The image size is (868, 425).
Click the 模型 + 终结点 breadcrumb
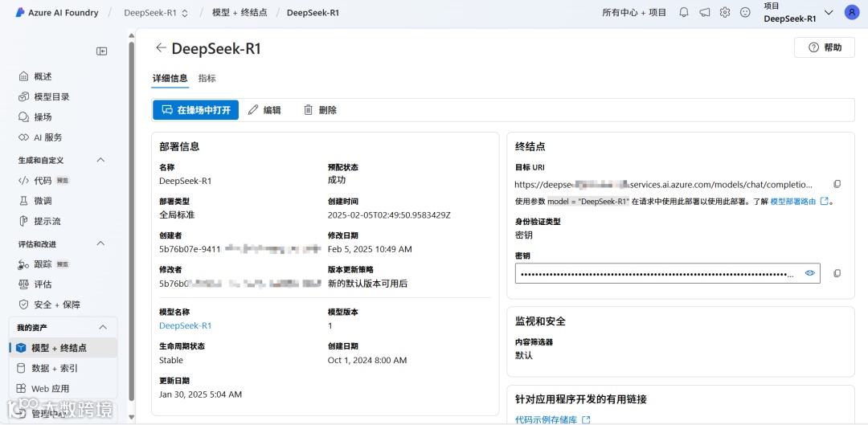coord(240,13)
